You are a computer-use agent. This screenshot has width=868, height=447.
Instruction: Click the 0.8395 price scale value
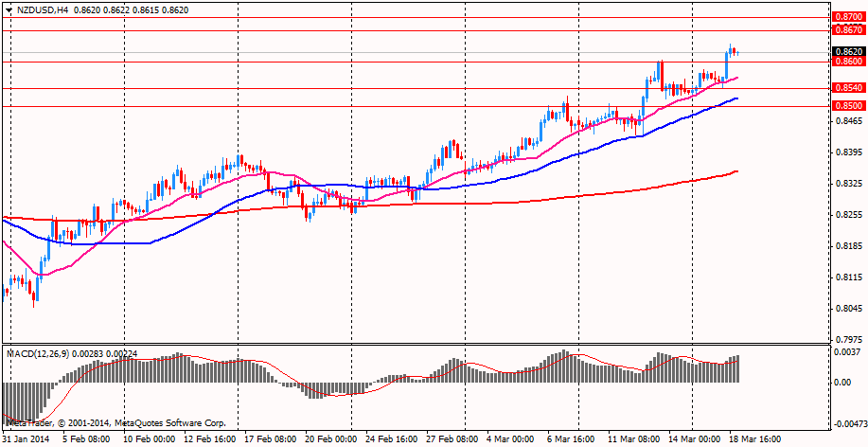tap(850, 152)
